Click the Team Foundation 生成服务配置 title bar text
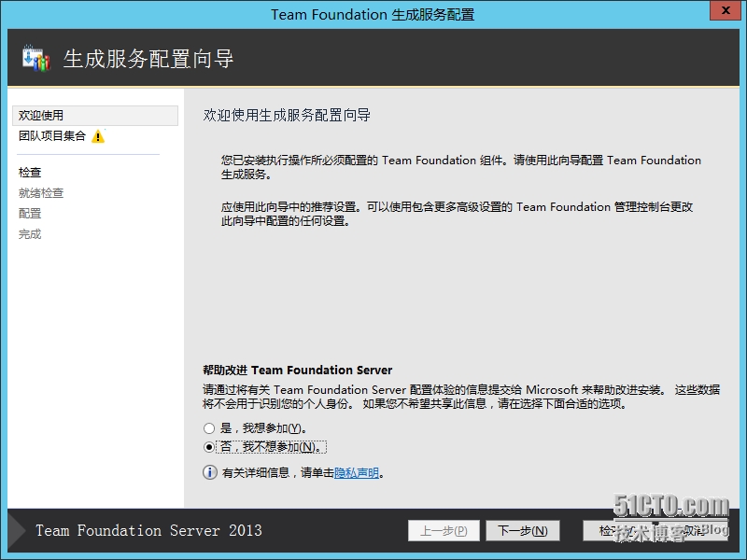This screenshot has height=560, width=747. click(373, 14)
